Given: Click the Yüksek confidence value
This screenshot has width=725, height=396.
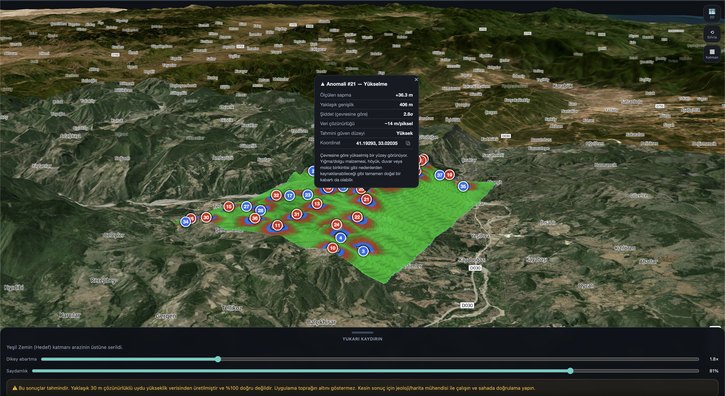Looking at the screenshot, I should click(405, 133).
